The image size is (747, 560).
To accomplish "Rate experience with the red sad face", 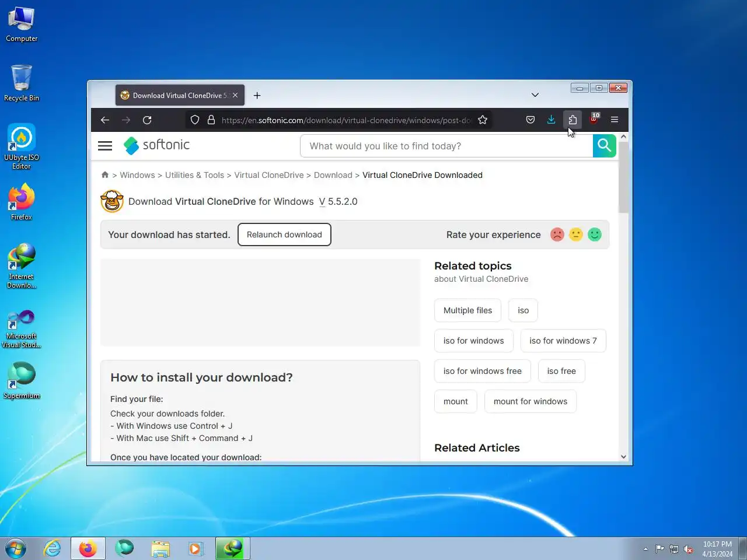I will [x=557, y=235].
